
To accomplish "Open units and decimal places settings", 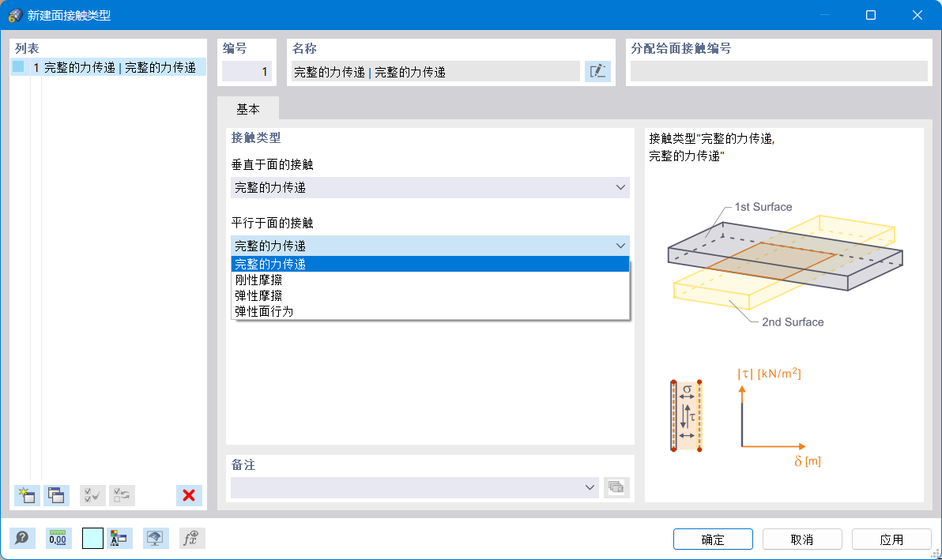I will [57, 538].
